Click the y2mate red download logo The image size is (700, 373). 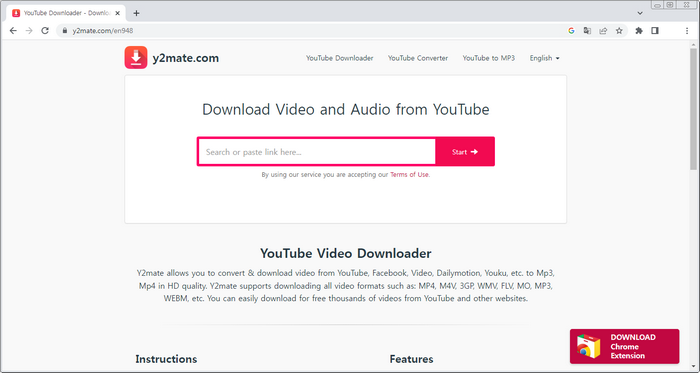[136, 58]
